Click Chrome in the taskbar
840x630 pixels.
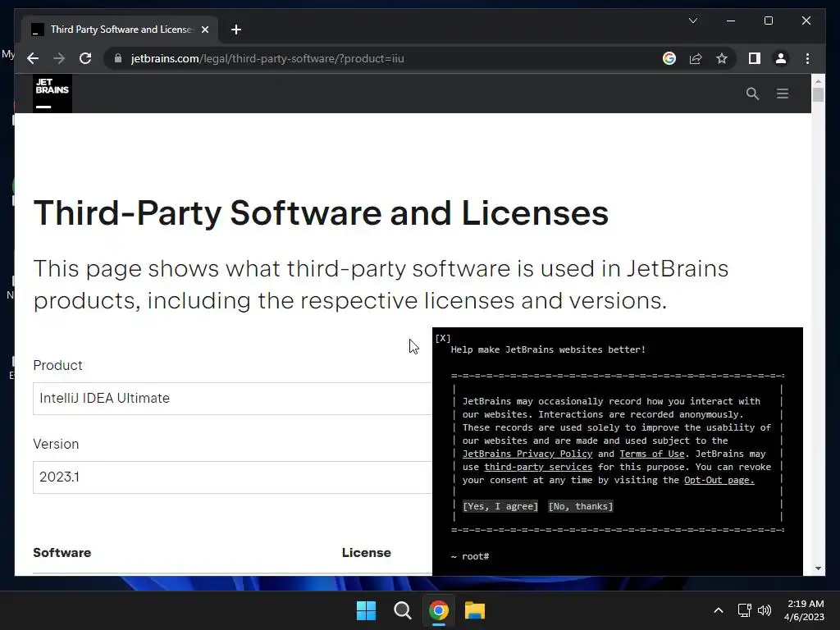(438, 610)
